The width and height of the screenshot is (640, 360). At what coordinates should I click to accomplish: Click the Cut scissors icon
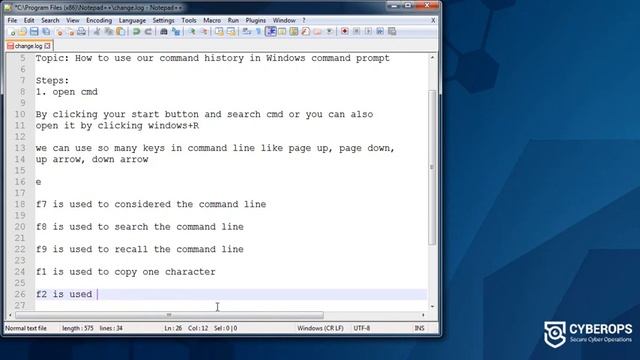pyautogui.click(x=97, y=31)
